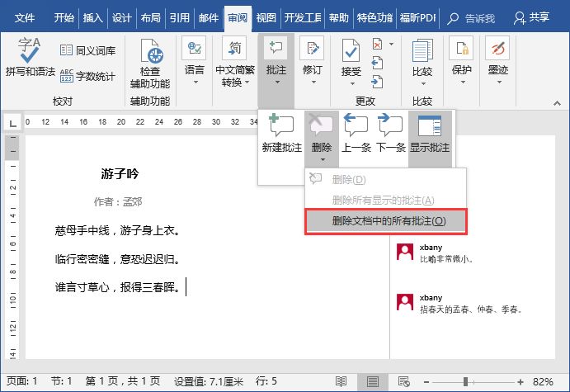The width and height of the screenshot is (570, 392).
Task: Expand the Comments (批注) group dropdown arrow
Action: click(x=277, y=83)
